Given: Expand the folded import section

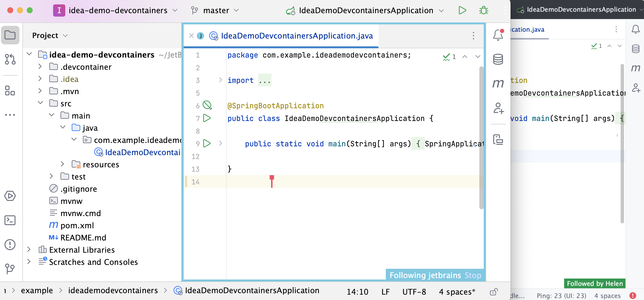Looking at the screenshot, I should pos(220,80).
